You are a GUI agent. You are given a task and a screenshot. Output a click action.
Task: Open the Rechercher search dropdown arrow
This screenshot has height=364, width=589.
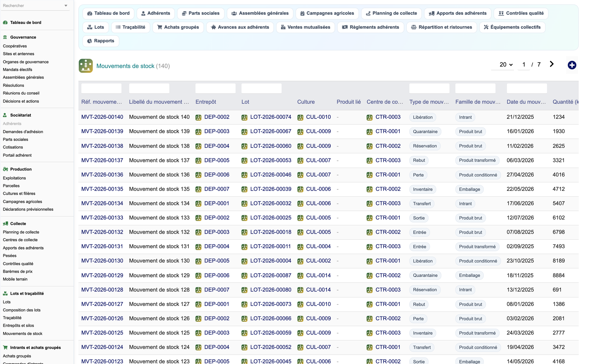tap(66, 6)
